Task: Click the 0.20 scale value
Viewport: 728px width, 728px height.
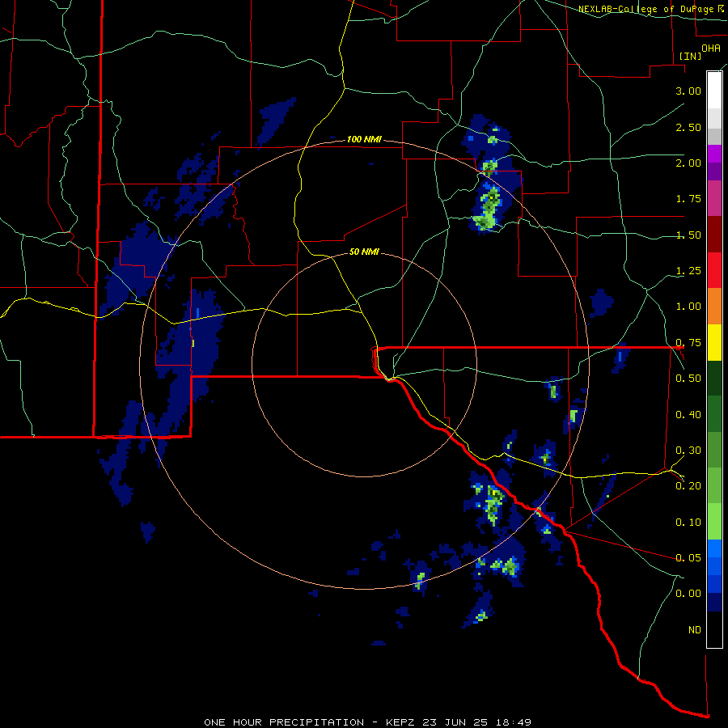Action: click(688, 486)
